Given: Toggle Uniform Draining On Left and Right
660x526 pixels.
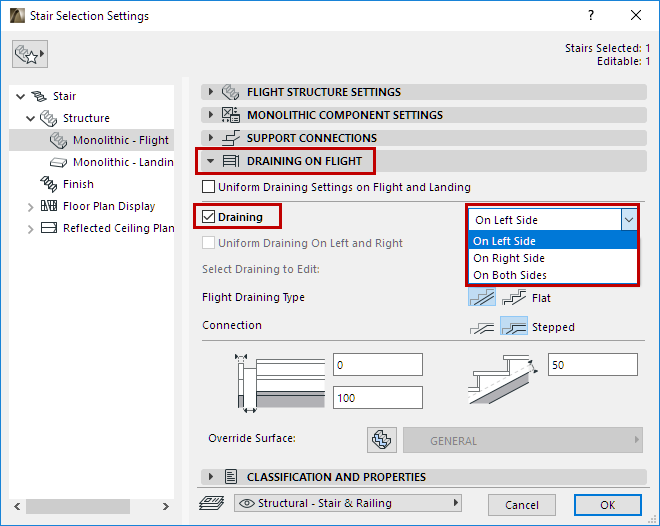Looking at the screenshot, I should (208, 243).
